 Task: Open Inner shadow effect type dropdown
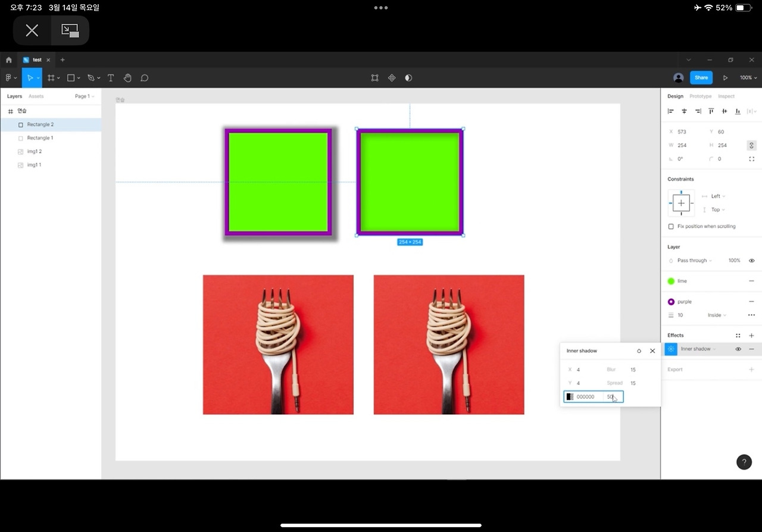[698, 349]
